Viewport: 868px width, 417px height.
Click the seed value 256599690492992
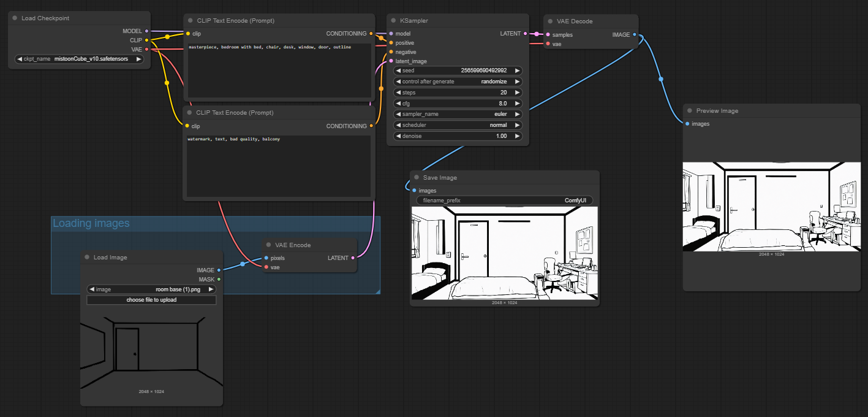point(483,71)
